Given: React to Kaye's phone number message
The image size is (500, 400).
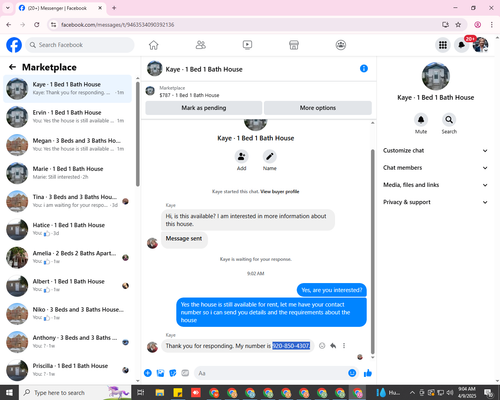Looking at the screenshot, I should tap(322, 346).
